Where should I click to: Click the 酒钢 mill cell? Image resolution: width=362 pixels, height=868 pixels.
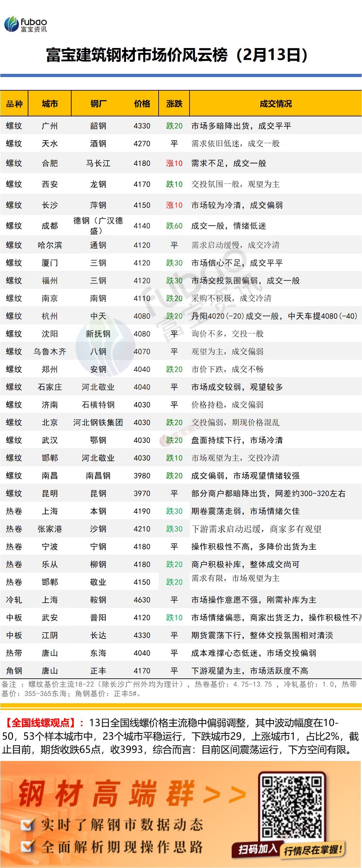click(x=98, y=143)
